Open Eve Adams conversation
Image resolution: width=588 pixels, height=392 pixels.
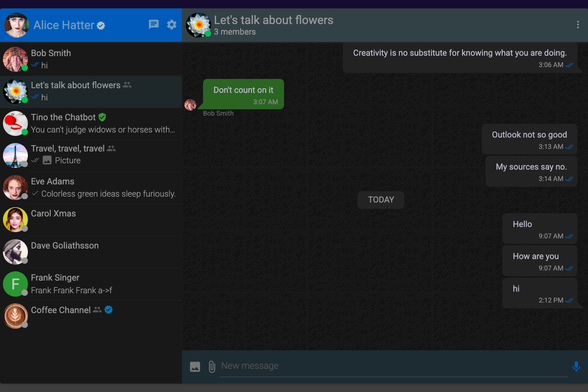pyautogui.click(x=91, y=188)
